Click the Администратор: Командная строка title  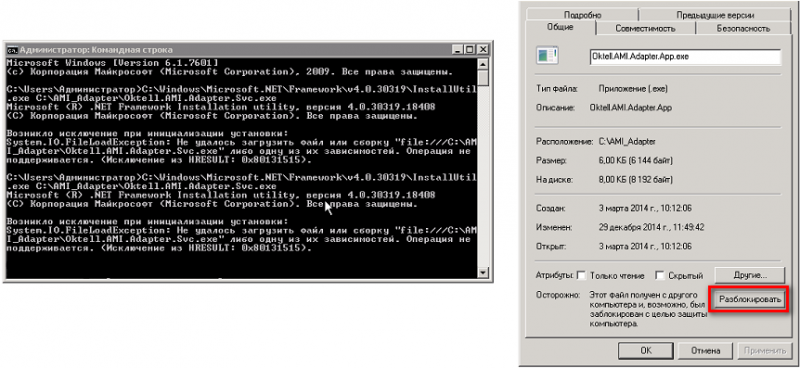[x=96, y=50]
